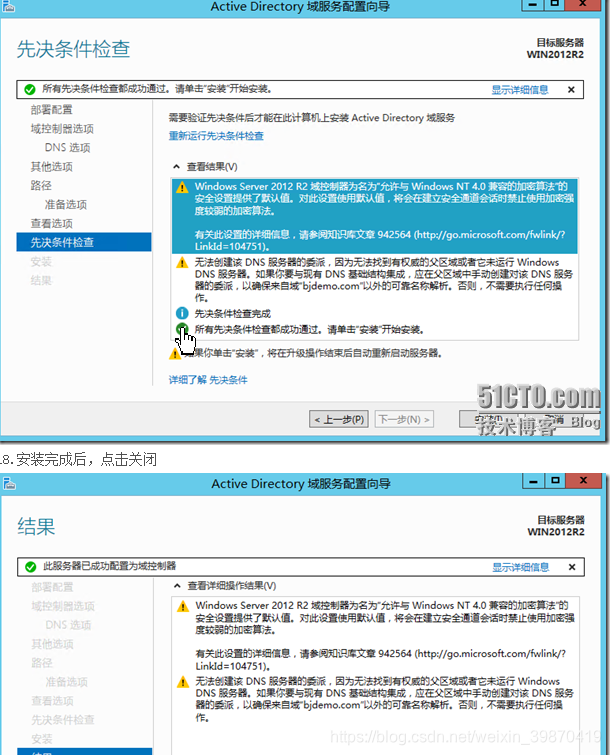Select DNS delegation warning text in results window
This screenshot has height=755, width=611.
(385, 699)
